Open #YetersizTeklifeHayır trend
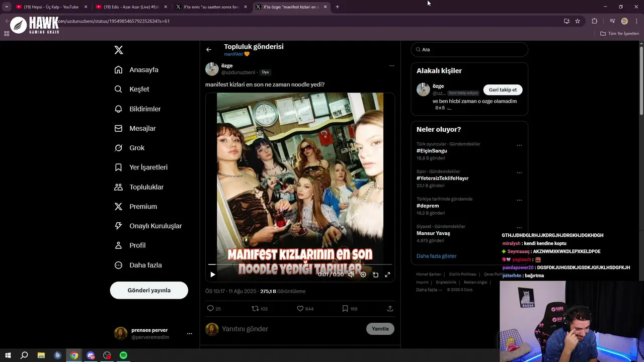Image resolution: width=644 pixels, height=362 pixels. [x=442, y=178]
